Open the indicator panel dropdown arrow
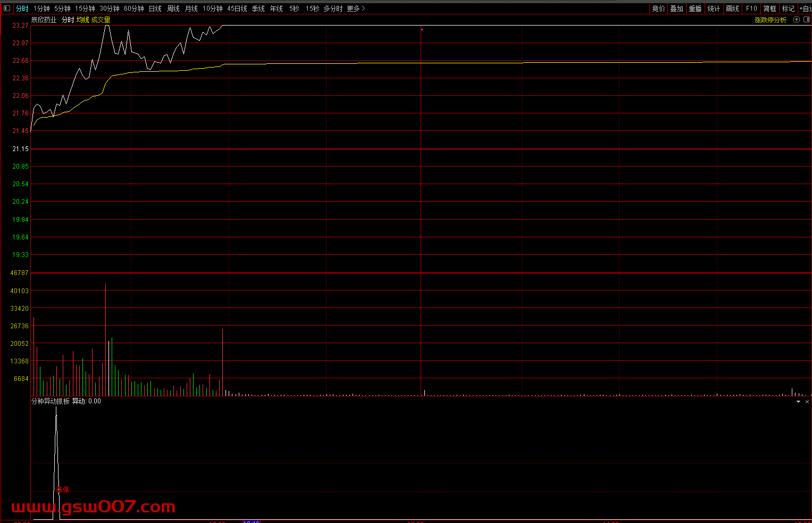Viewport: 812px width, 523px height. pyautogui.click(x=798, y=402)
